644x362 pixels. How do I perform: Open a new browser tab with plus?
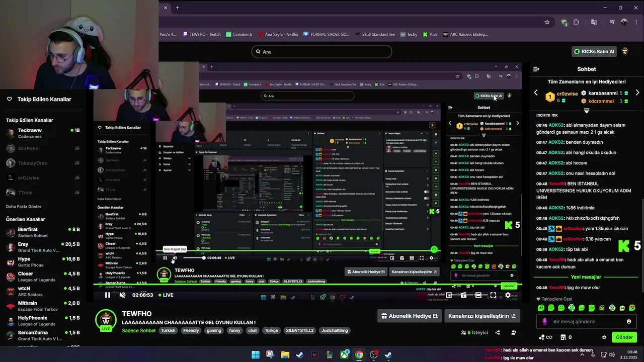tap(178, 8)
